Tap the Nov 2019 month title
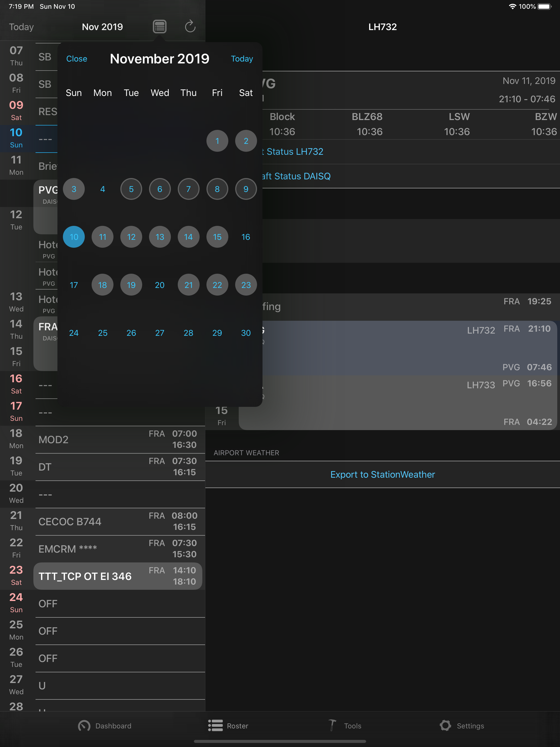Screen dimensions: 560x747 point(102,27)
